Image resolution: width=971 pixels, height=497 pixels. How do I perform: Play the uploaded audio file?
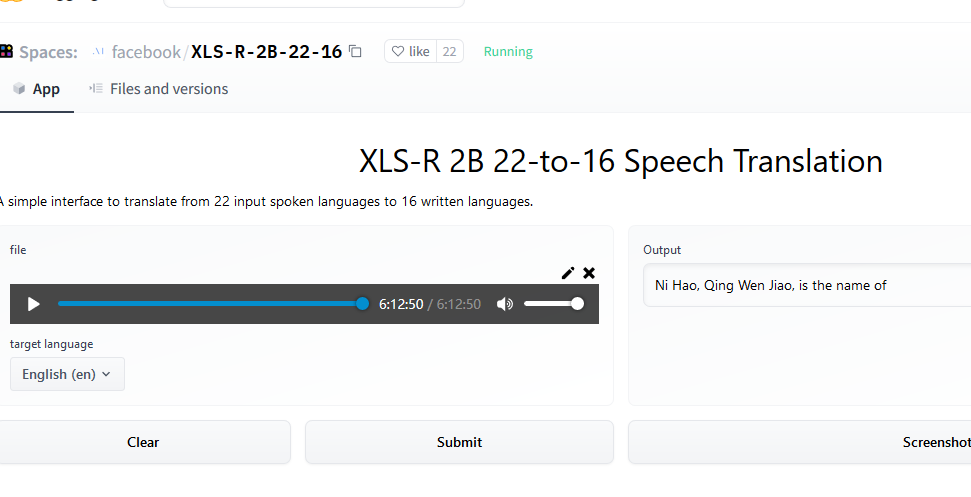pyautogui.click(x=34, y=304)
